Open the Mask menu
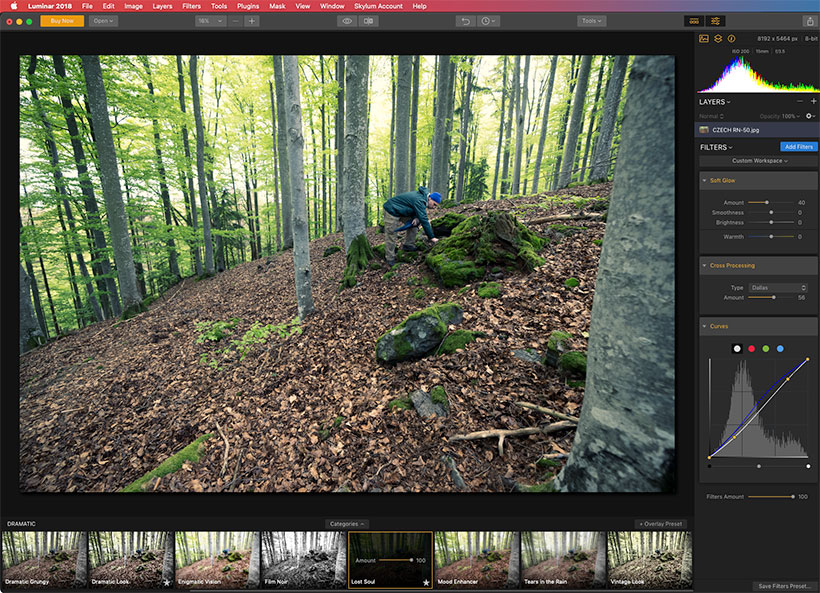820x593 pixels. pos(277,6)
